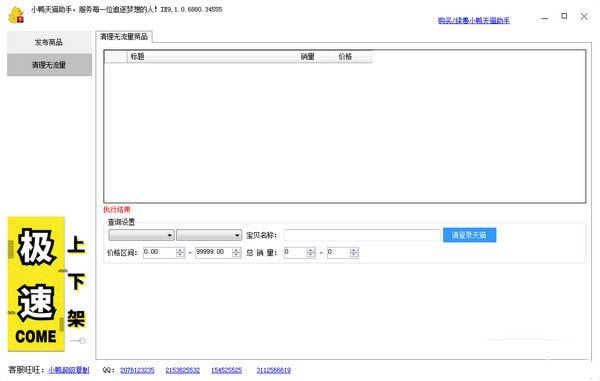This screenshot has height=381, width=600.
Task: Click the minimum price input box
Action: pos(160,252)
